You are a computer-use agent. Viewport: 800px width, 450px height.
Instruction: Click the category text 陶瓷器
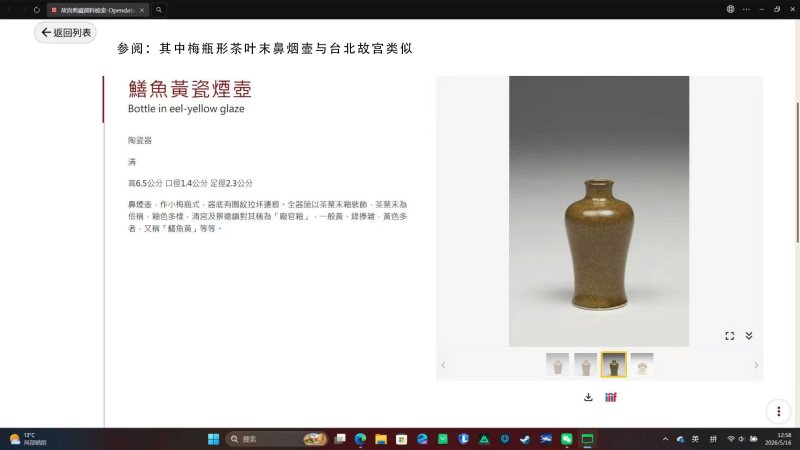[140, 140]
